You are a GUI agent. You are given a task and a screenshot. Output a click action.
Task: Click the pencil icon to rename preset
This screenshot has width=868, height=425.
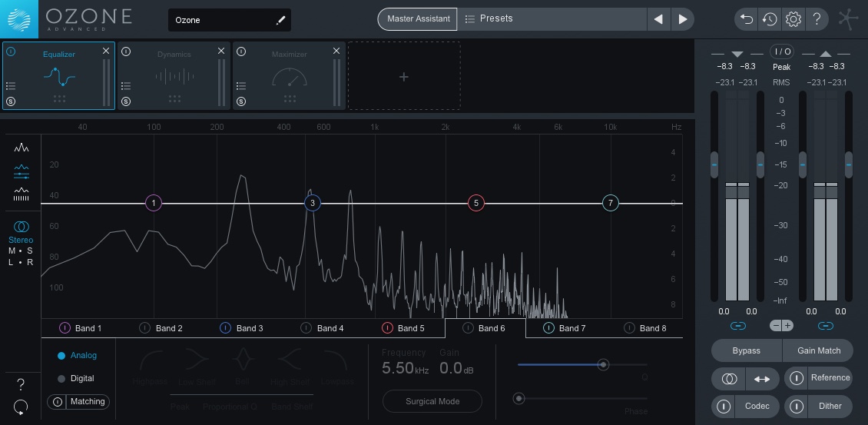pos(280,21)
